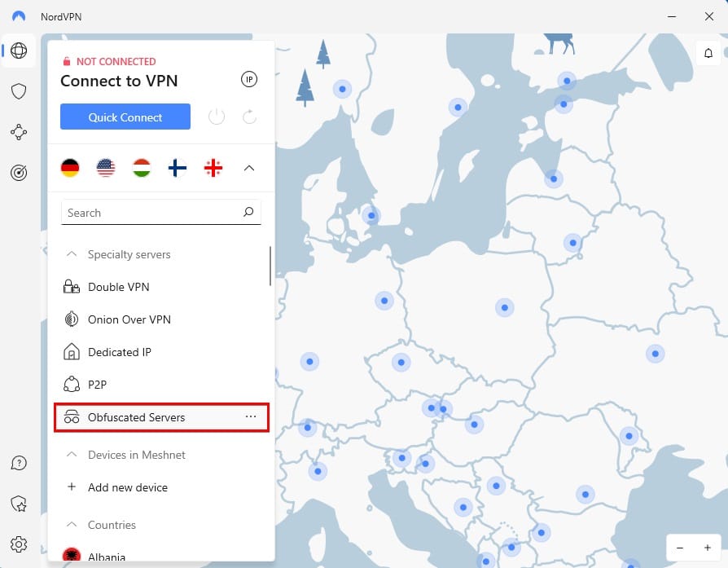Click the plus icon for new device
Screen dimensions: 728x568
(72, 487)
